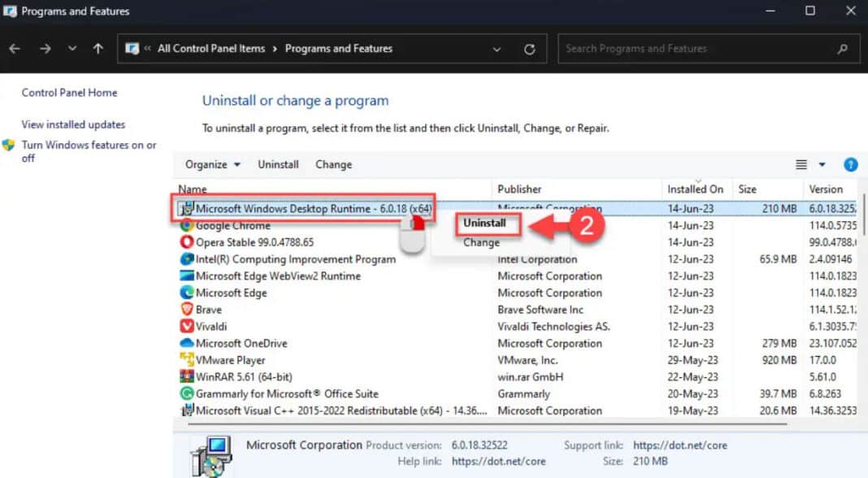Click the refresh icon in the address bar
Screen dimensions: 868x478
pyautogui.click(x=531, y=48)
